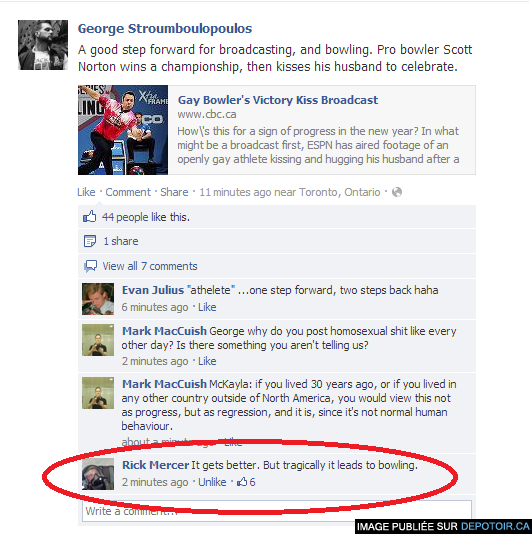Open Rick Mercer's avatar picture

[98, 474]
